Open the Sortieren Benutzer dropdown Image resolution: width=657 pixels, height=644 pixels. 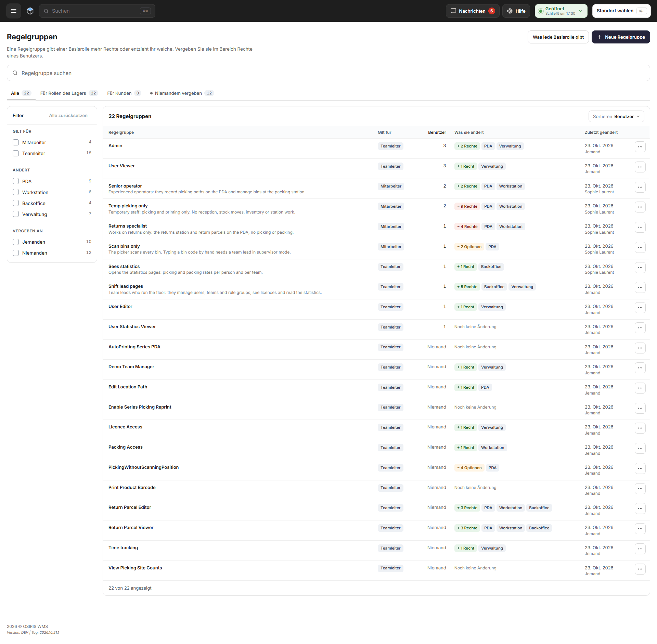616,116
